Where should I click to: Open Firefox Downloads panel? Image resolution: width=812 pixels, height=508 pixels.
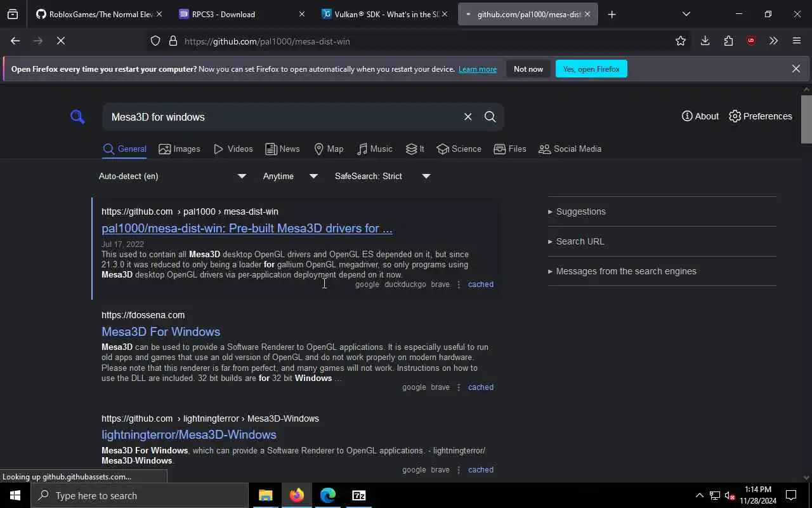coord(705,41)
